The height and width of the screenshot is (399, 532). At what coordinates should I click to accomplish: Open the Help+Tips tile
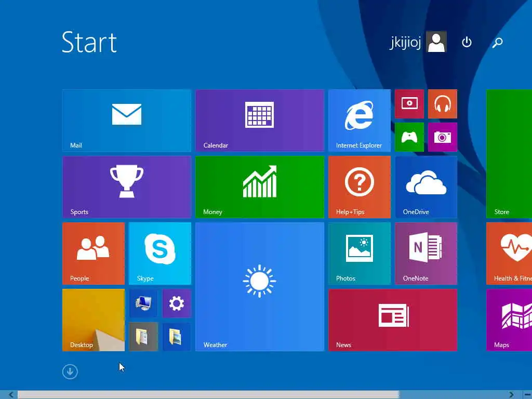tap(360, 187)
